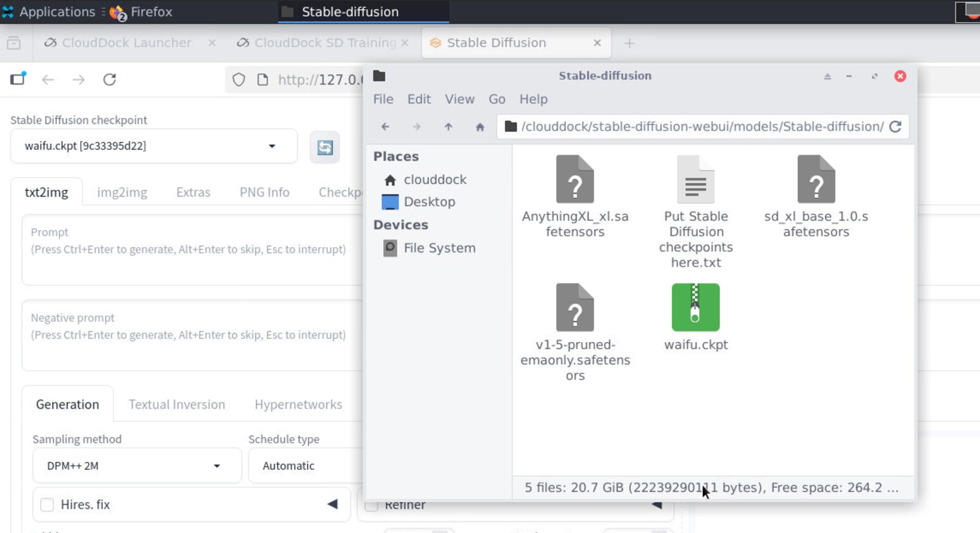
Task: Switch to the img2img tab
Action: coord(122,192)
